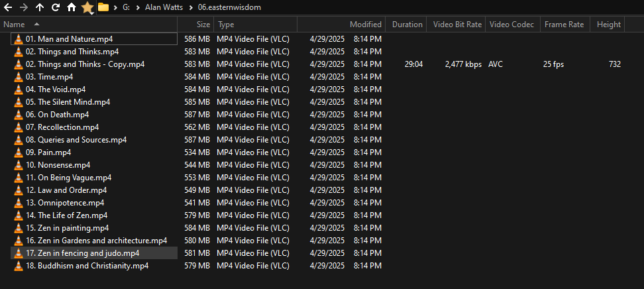This screenshot has height=289, width=644.
Task: Open the favorites star menu
Action: click(87, 7)
